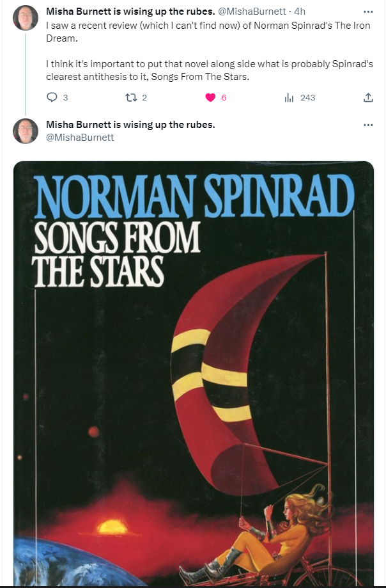Click the retweet icon on first tweet
Image resolution: width=386 pixels, height=588 pixels.
point(131,97)
